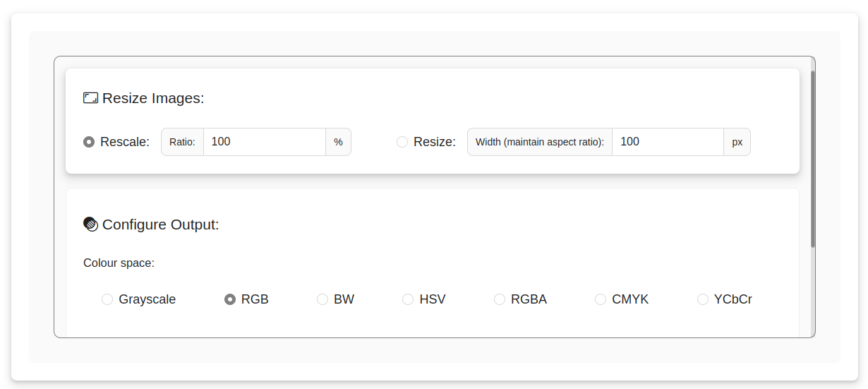Pick the BW colour space option
The image size is (868, 389).
[x=323, y=299]
